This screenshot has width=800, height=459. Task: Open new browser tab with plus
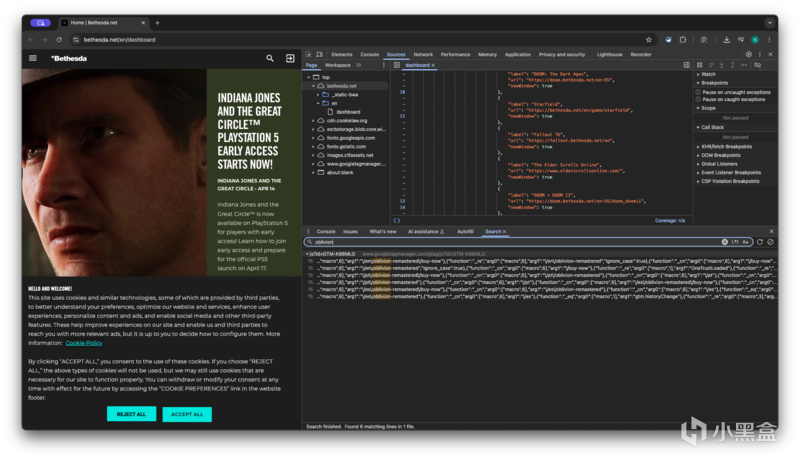point(157,23)
